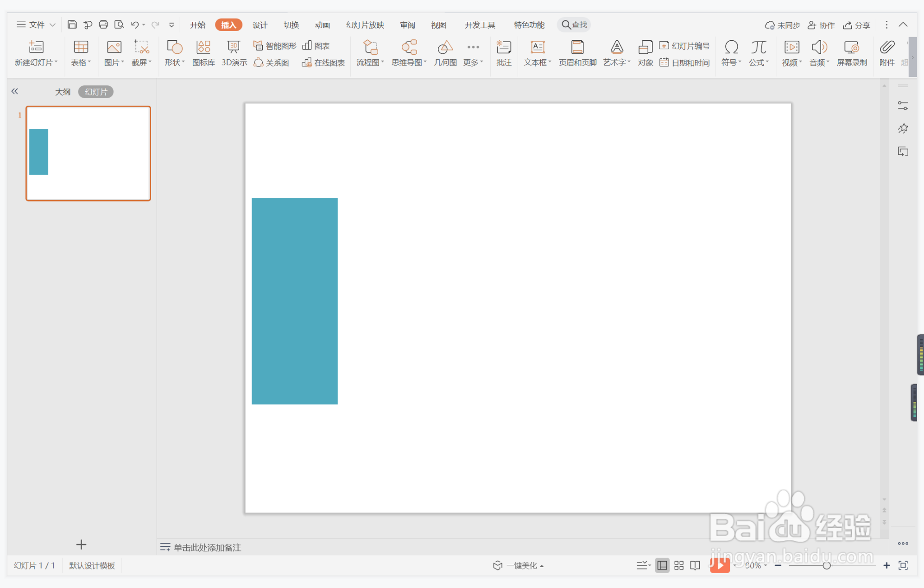The image size is (924, 588).
Task: Expand the 文件 menu arrow
Action: (53, 25)
